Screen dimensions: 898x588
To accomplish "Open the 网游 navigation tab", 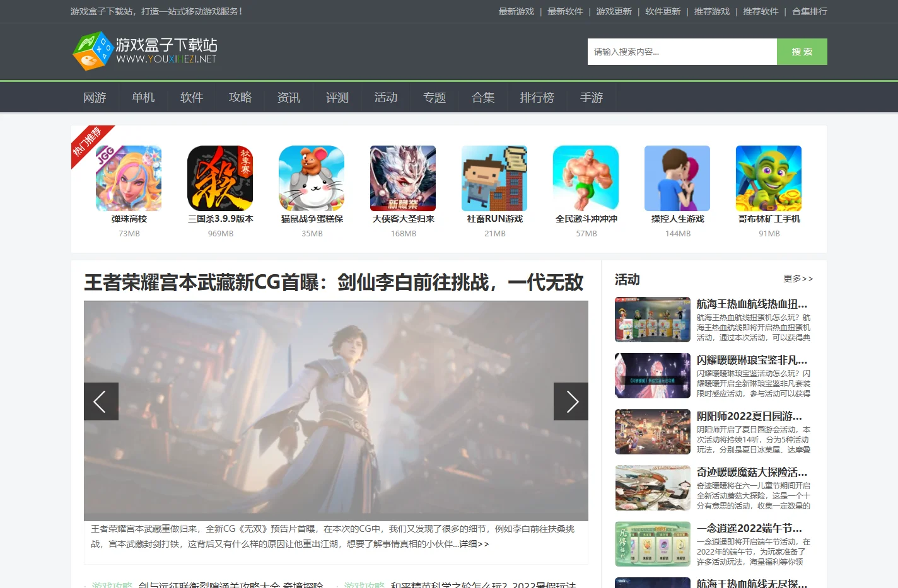I will (x=95, y=98).
